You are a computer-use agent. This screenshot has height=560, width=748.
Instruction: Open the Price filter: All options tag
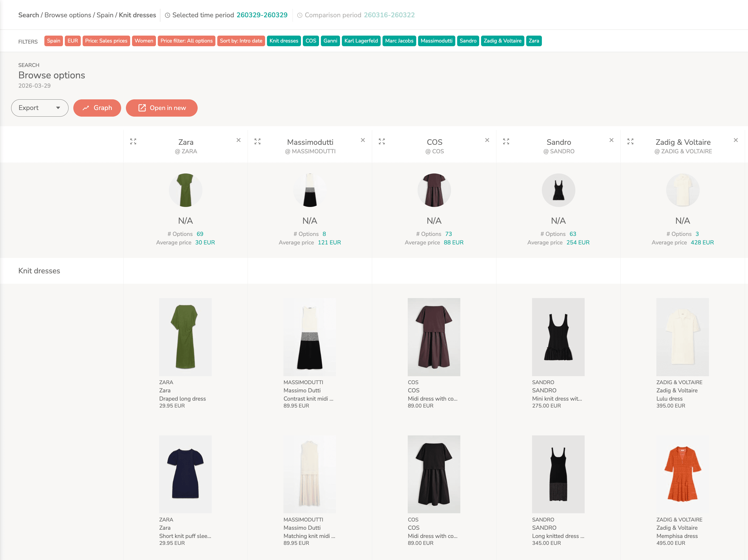click(x=186, y=41)
